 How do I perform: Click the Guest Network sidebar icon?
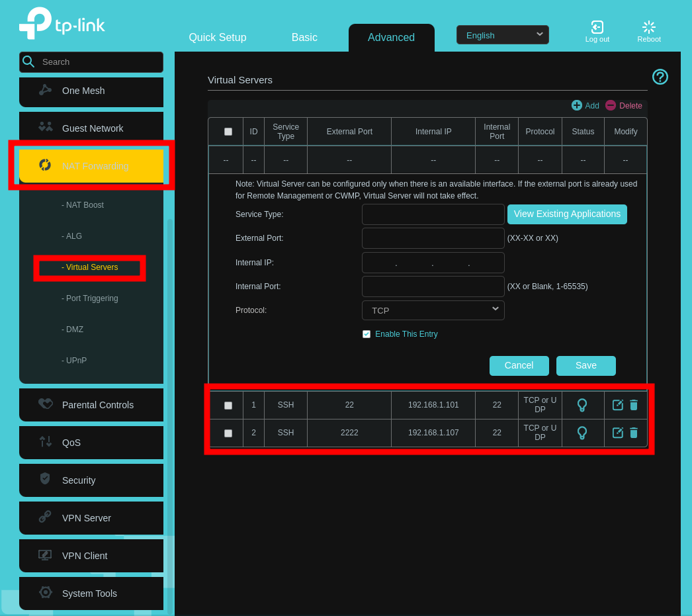click(x=45, y=127)
